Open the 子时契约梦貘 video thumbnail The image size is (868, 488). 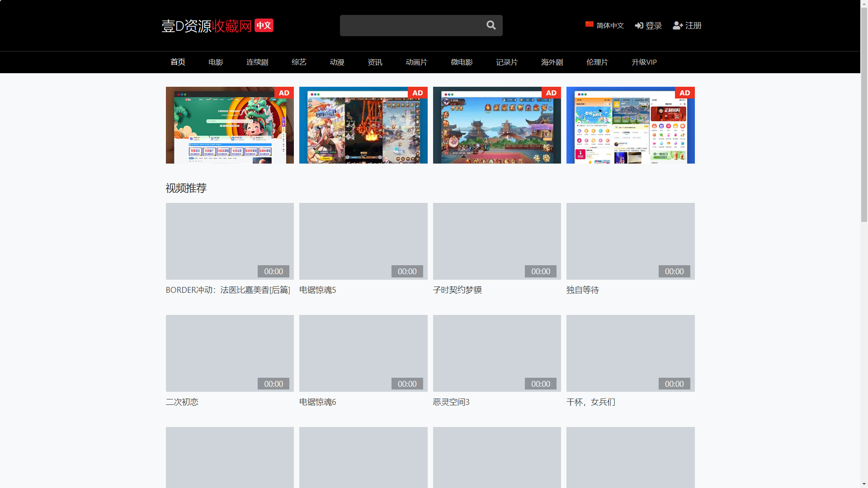497,241
